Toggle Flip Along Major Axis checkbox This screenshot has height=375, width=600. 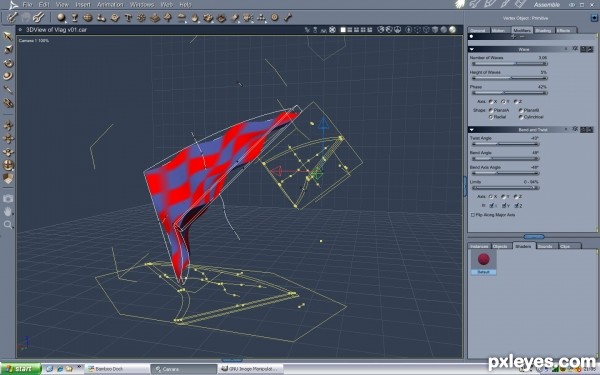473,215
